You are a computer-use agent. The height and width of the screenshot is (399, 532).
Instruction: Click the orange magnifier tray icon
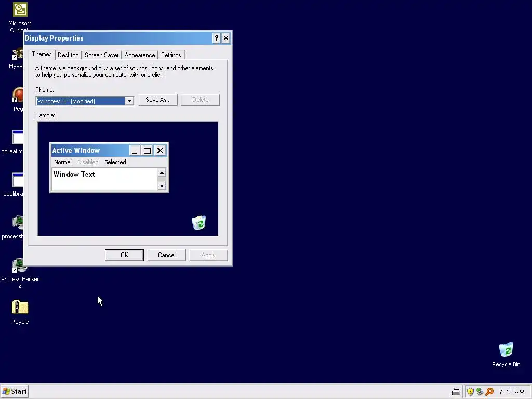tap(489, 392)
